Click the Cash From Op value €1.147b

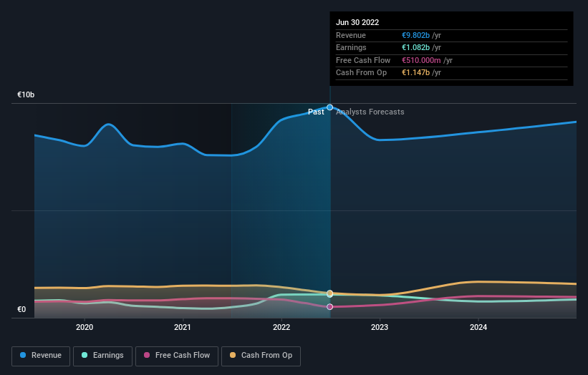[x=416, y=73]
